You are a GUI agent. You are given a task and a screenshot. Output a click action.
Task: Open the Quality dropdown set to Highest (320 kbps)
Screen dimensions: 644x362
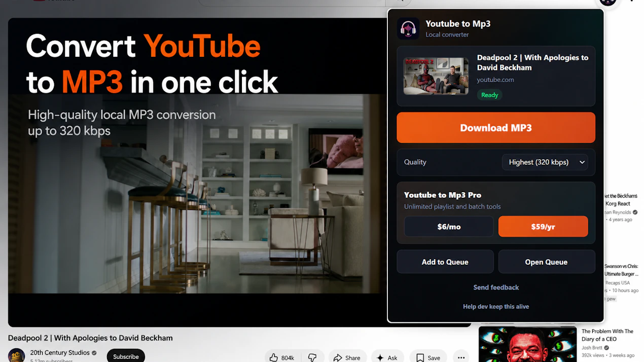tap(545, 162)
